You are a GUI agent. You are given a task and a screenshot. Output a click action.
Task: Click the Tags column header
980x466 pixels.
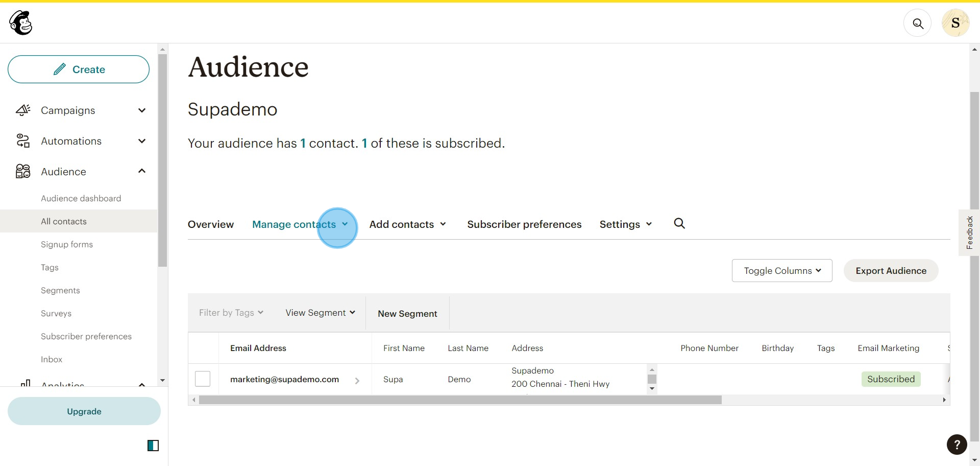(x=826, y=348)
